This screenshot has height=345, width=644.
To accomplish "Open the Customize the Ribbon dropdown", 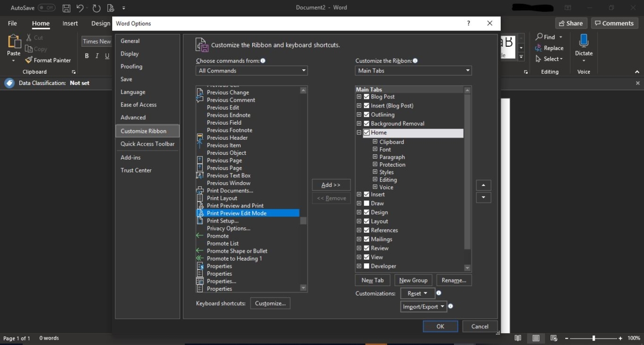I will (x=413, y=70).
